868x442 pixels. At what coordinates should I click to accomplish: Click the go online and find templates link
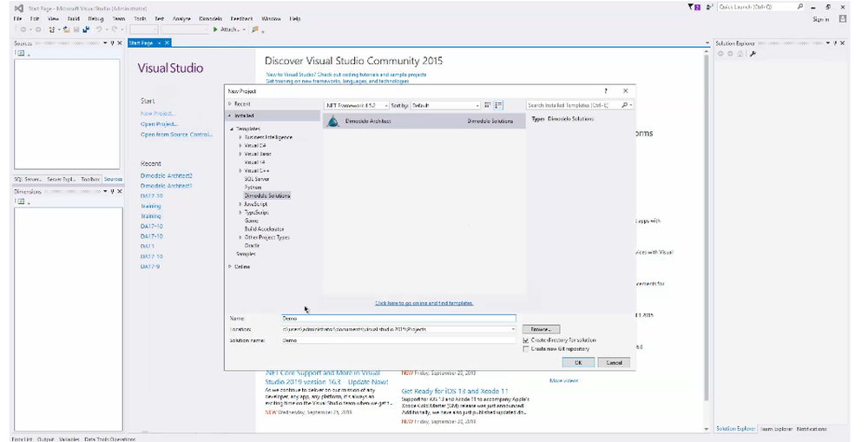tap(424, 303)
